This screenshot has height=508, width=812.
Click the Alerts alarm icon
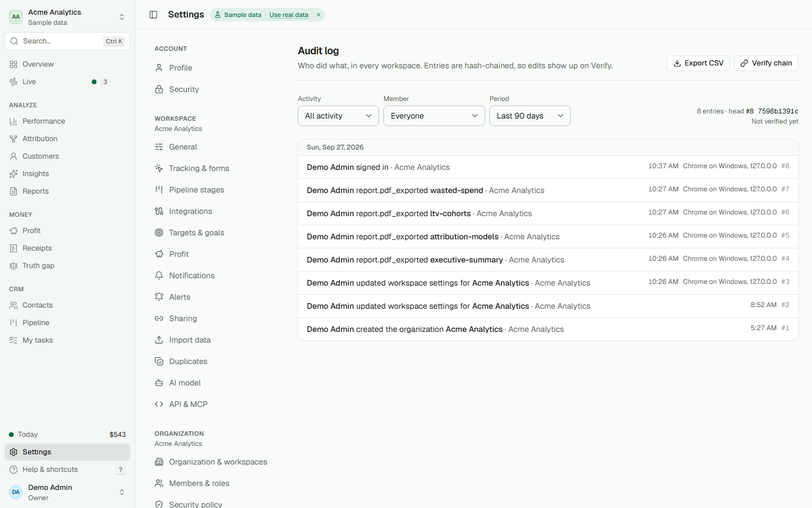pyautogui.click(x=159, y=297)
